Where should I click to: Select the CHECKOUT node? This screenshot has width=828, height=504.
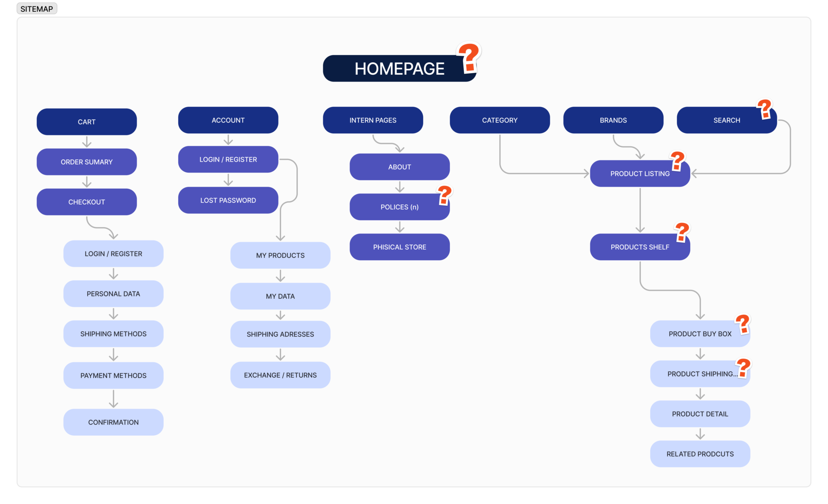[87, 202]
